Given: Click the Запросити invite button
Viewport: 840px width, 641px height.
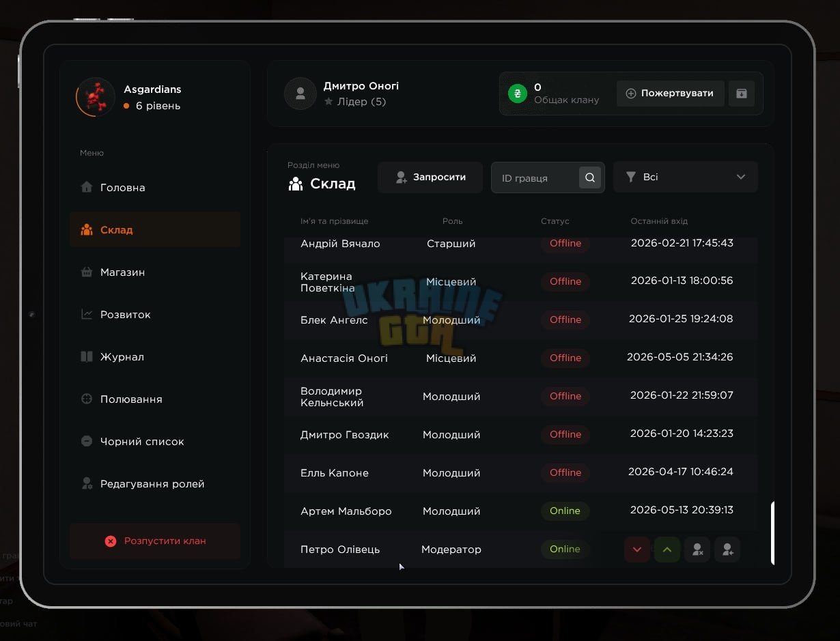Looking at the screenshot, I should point(430,177).
